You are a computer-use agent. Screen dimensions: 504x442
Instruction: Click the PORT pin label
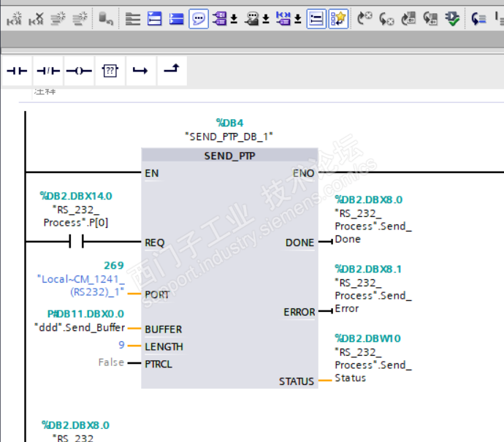tap(157, 294)
